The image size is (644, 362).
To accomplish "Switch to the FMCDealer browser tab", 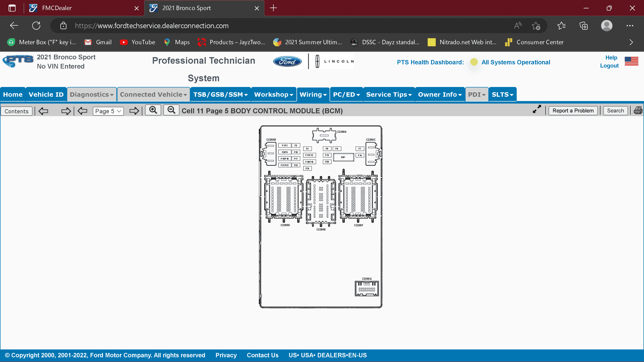I will [84, 8].
